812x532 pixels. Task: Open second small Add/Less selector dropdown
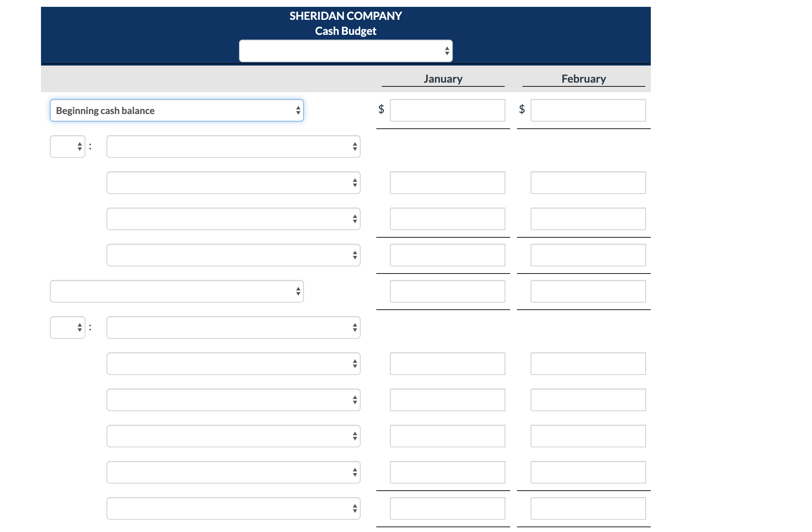tap(68, 327)
